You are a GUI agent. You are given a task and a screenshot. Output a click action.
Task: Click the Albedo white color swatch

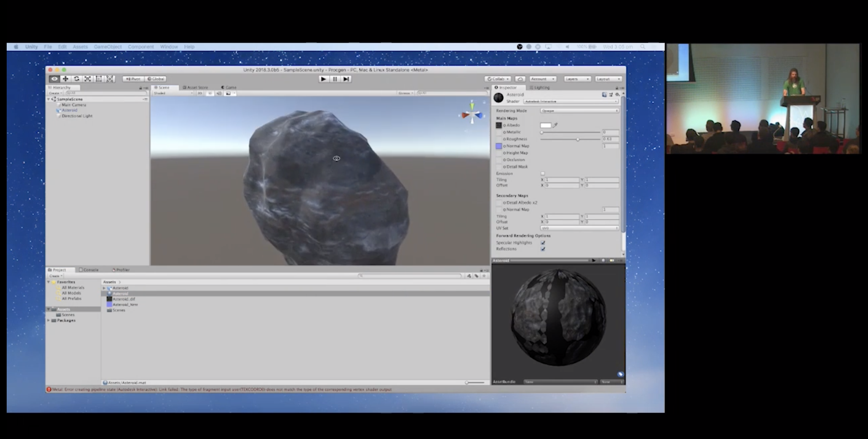(546, 125)
